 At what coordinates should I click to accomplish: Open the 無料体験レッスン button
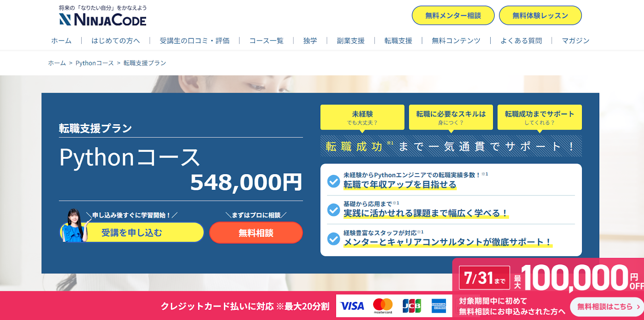coord(540,15)
